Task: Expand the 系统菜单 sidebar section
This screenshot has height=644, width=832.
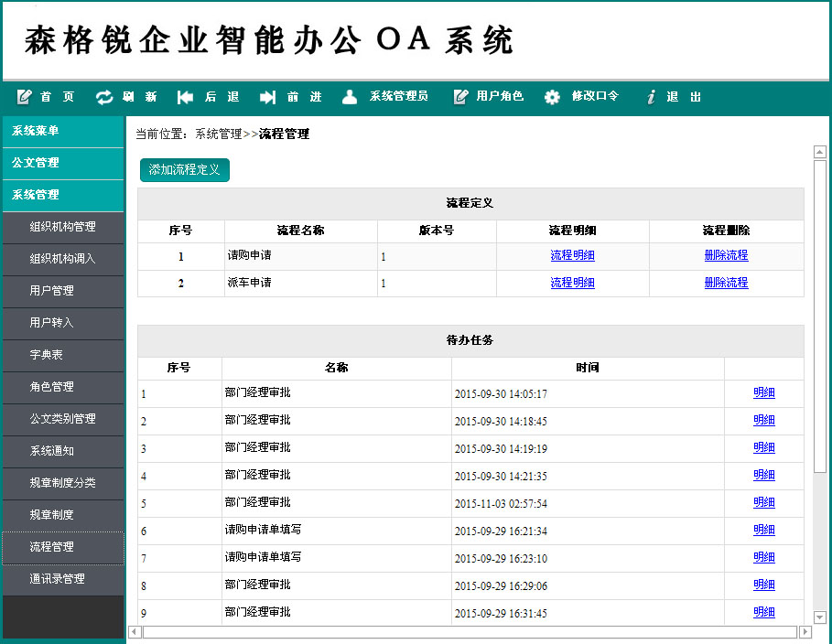Action: pos(62,131)
